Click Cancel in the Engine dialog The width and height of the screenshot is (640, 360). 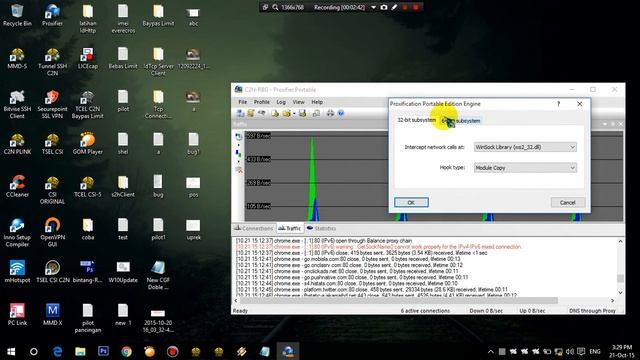click(x=567, y=202)
